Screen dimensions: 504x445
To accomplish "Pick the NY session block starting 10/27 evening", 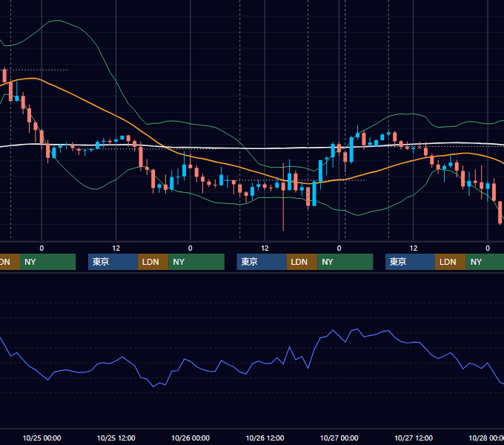I will click(485, 262).
